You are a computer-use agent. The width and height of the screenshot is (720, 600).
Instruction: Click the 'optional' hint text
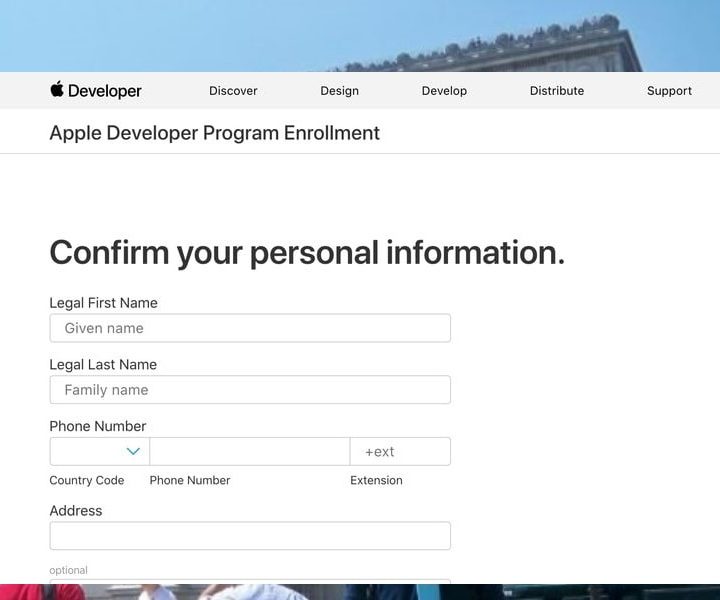tap(68, 570)
